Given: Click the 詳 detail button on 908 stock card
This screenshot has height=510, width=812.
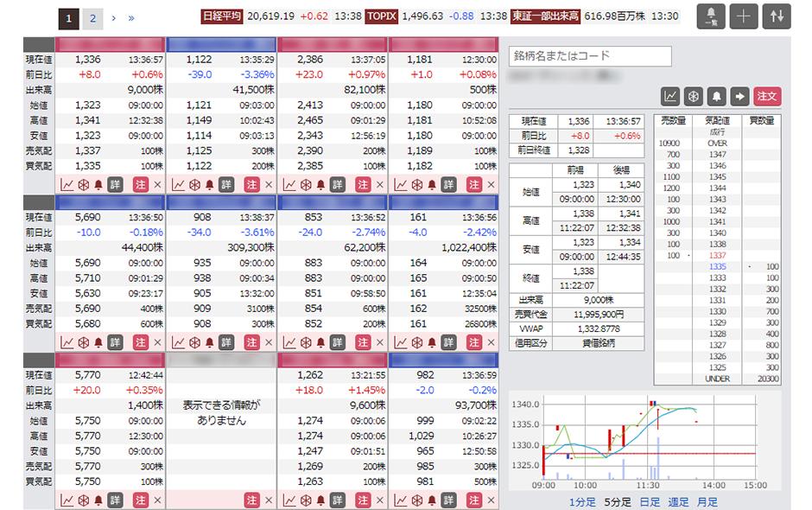Looking at the screenshot, I should [x=226, y=342].
